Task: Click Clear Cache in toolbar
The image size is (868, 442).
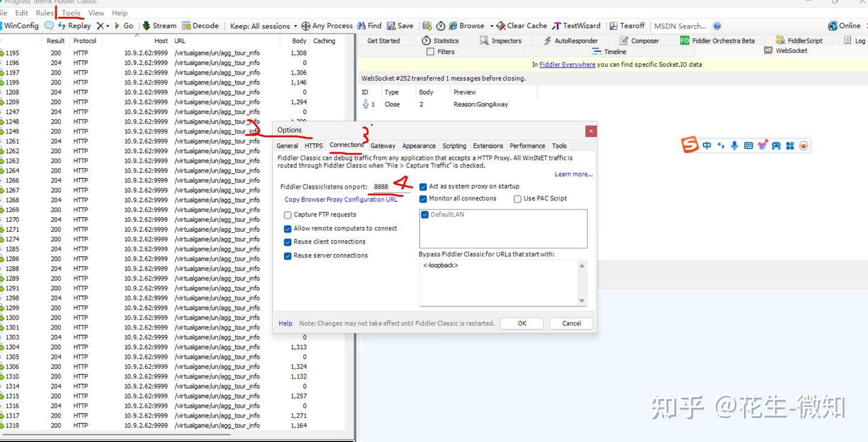Action: click(521, 26)
